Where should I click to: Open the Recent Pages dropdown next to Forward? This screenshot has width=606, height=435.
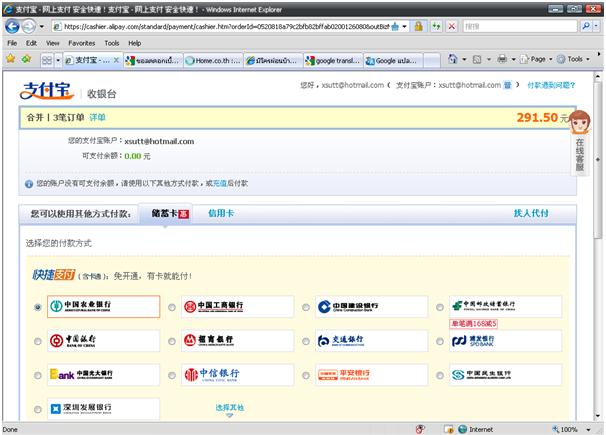point(41,27)
